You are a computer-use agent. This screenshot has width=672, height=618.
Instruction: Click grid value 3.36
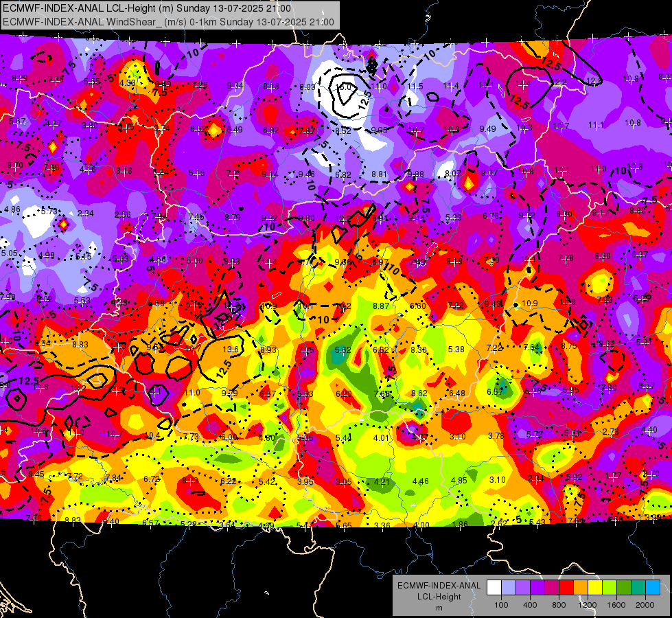click(382, 525)
